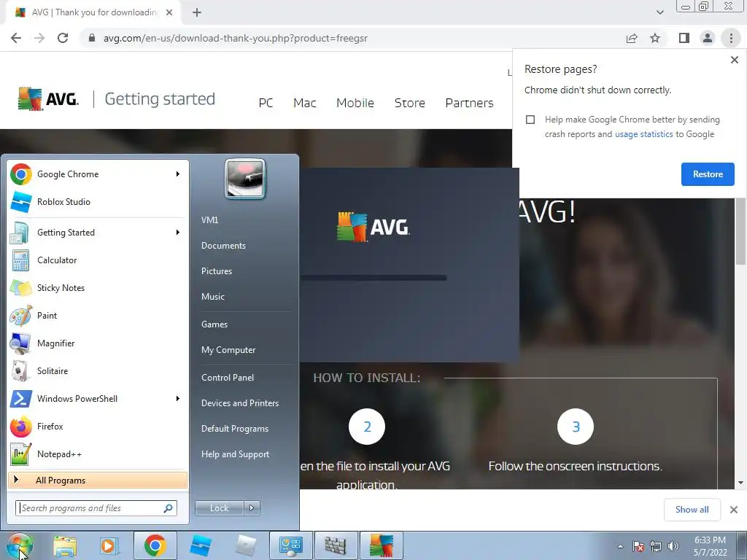
Task: Switch to Chrome in the taskbar
Action: 155,545
